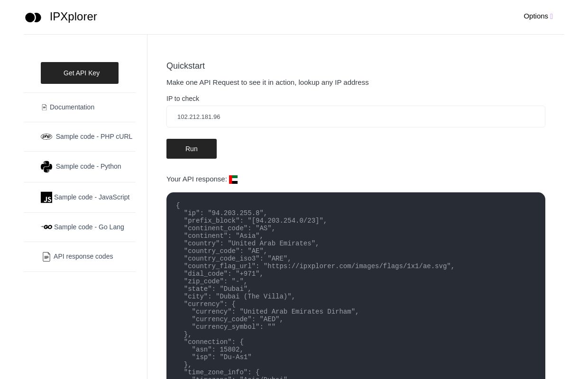
Task: Open Sample code - Go Lang
Action: tap(89, 227)
